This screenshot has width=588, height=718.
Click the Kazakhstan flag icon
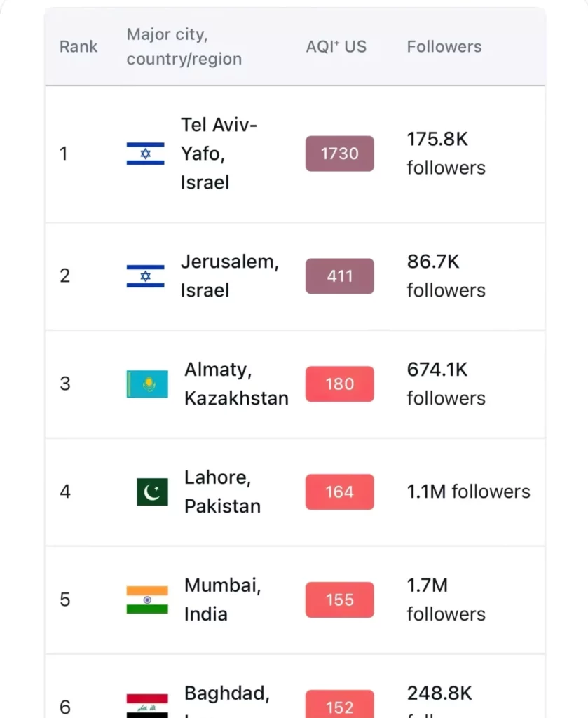tap(147, 384)
